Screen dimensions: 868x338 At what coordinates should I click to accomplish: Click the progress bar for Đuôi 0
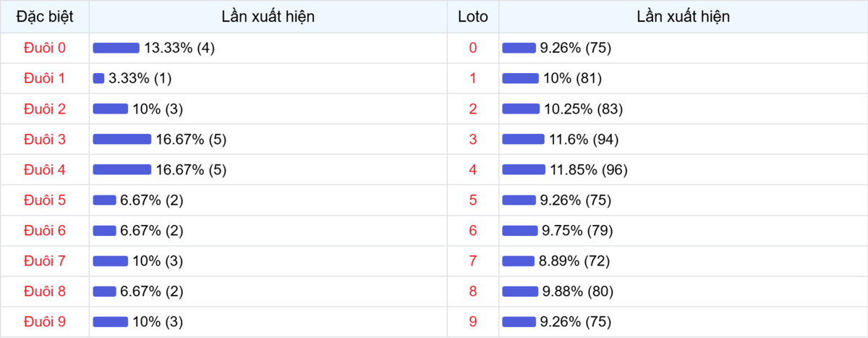(x=116, y=48)
